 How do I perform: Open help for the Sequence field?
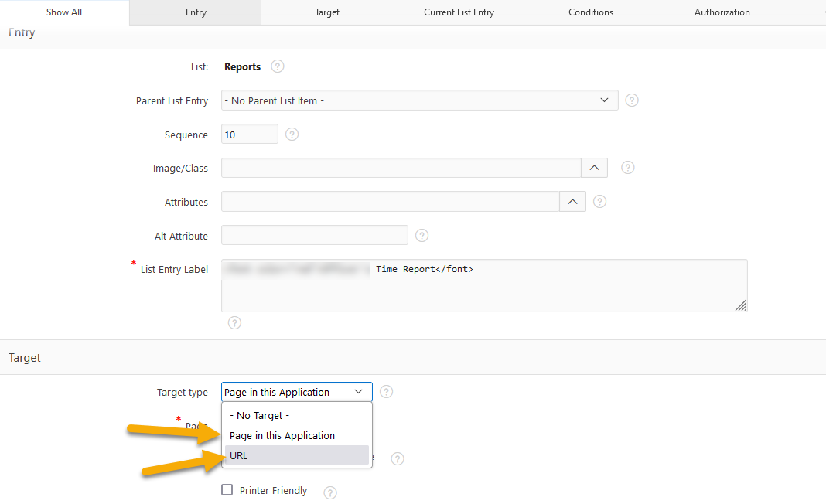click(x=292, y=134)
